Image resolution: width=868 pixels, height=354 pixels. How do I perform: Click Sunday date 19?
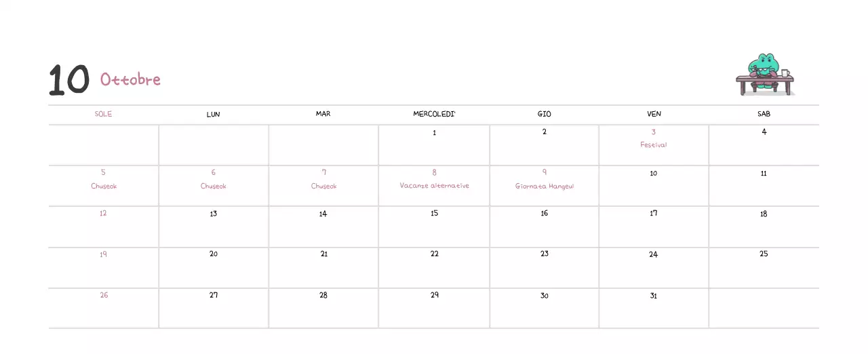tap(104, 254)
